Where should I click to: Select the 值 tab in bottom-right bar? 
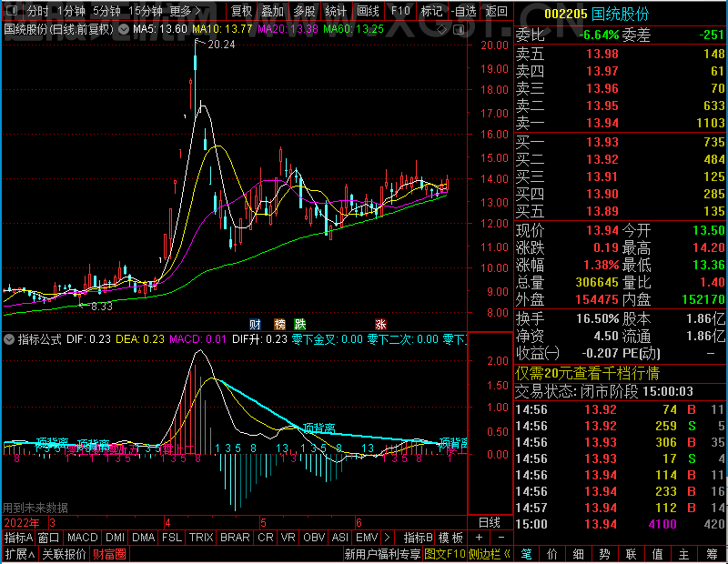click(x=657, y=554)
